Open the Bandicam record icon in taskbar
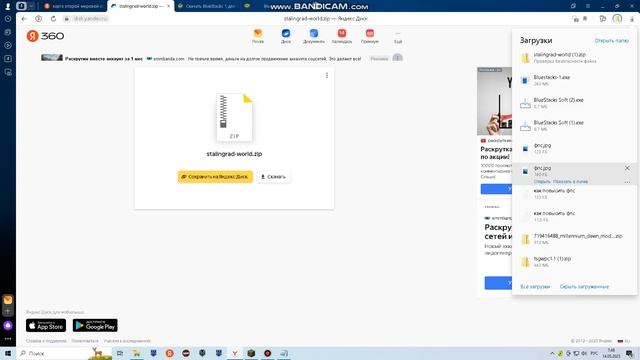 [x=267, y=353]
